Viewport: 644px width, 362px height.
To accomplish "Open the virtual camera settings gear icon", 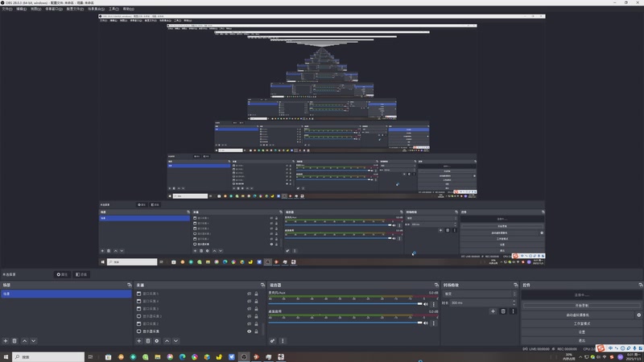I will click(x=638, y=315).
